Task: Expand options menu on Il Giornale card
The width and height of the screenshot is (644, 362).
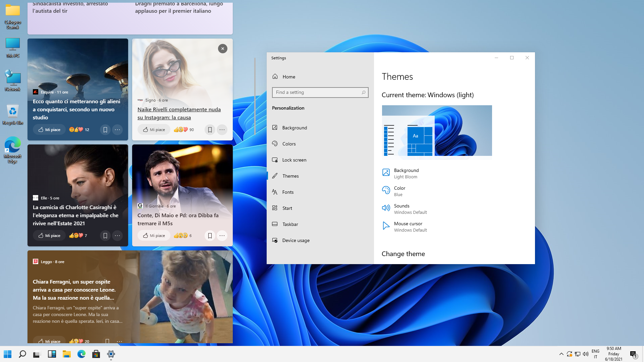Action: (222, 236)
